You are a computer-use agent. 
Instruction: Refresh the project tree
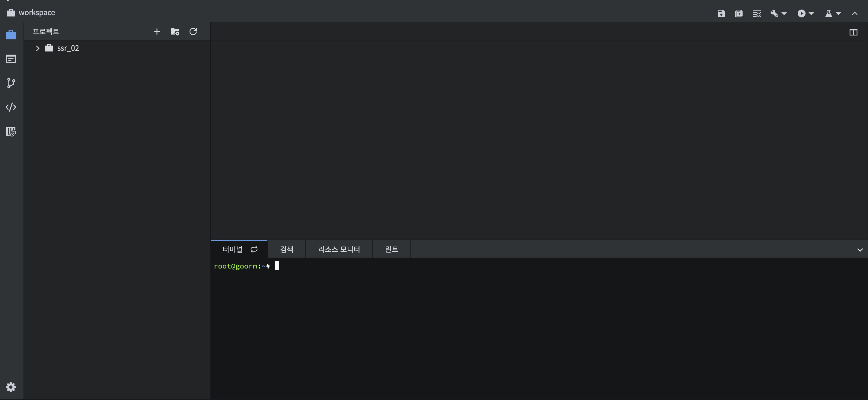click(193, 32)
